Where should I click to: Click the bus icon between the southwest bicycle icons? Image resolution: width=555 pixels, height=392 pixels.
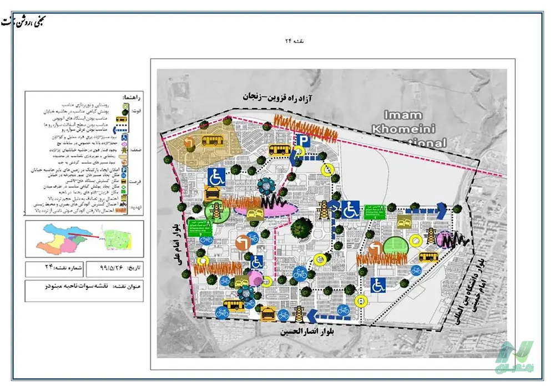234,305
